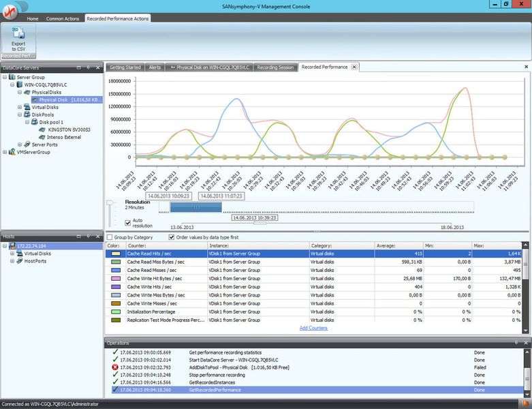The image size is (532, 409).
Task: Expand Virtual Disks in DataCore Servers tree
Action: (20, 107)
